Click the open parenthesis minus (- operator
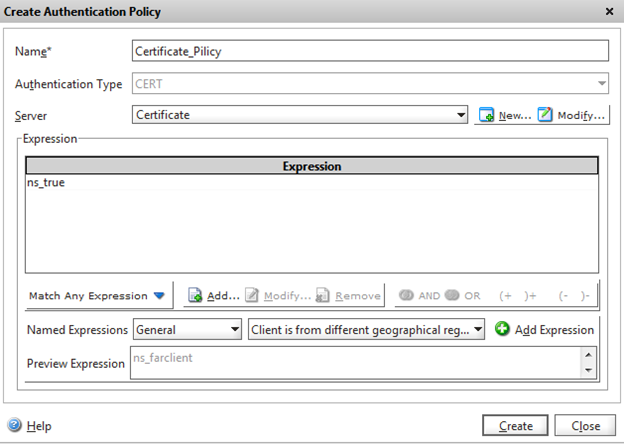 click(563, 296)
